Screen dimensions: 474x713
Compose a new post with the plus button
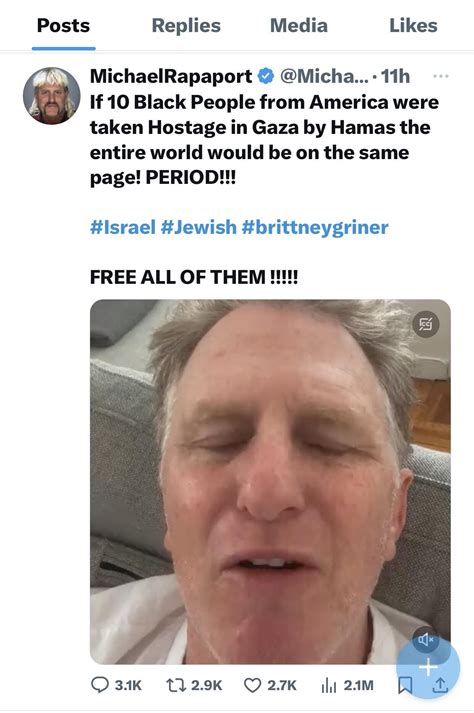(x=428, y=668)
